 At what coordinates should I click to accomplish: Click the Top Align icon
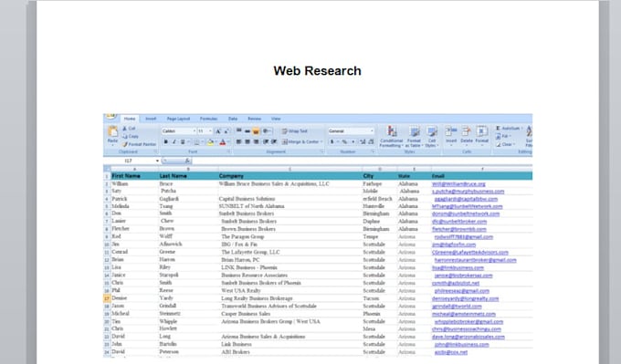[x=239, y=131]
